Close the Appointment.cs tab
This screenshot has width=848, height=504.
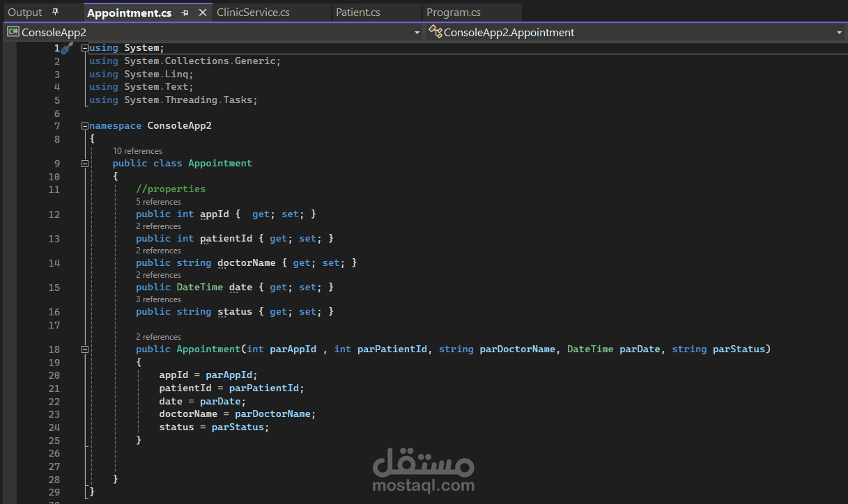pyautogui.click(x=203, y=13)
